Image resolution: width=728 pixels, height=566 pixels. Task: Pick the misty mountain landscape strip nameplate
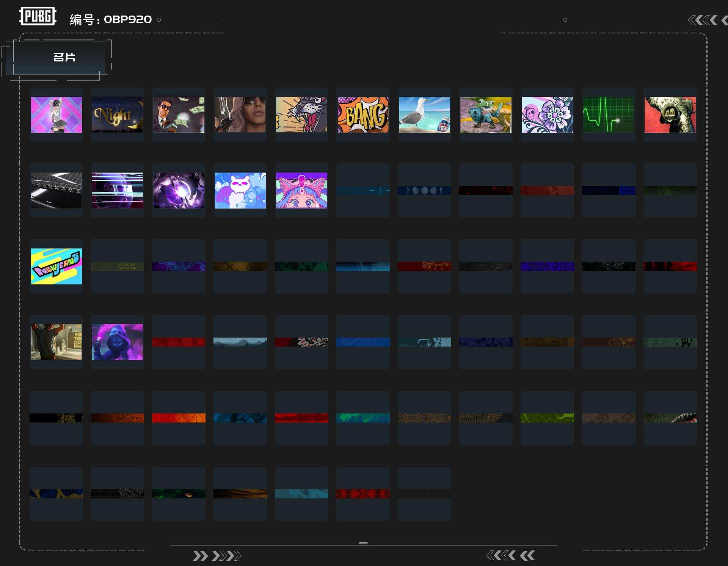[x=240, y=342]
